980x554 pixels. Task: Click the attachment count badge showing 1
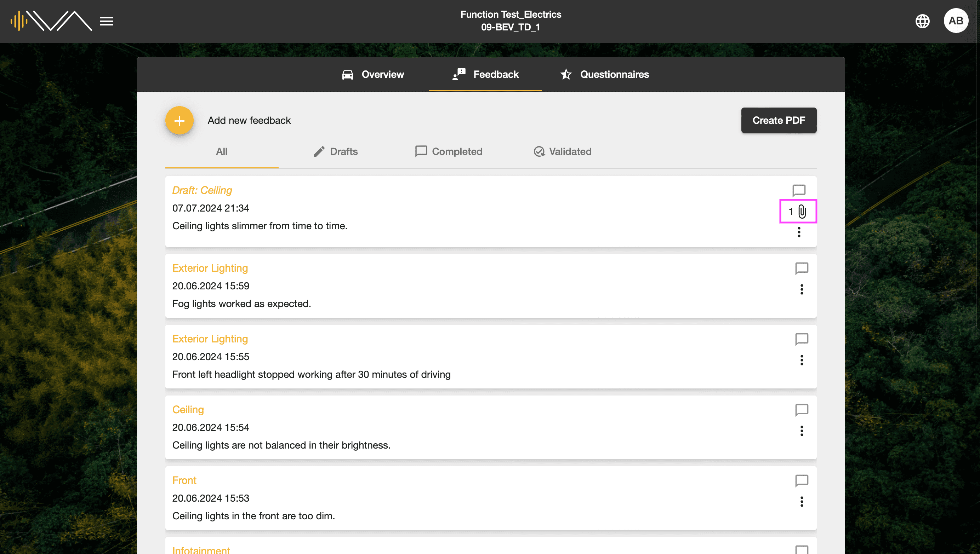[x=798, y=211]
